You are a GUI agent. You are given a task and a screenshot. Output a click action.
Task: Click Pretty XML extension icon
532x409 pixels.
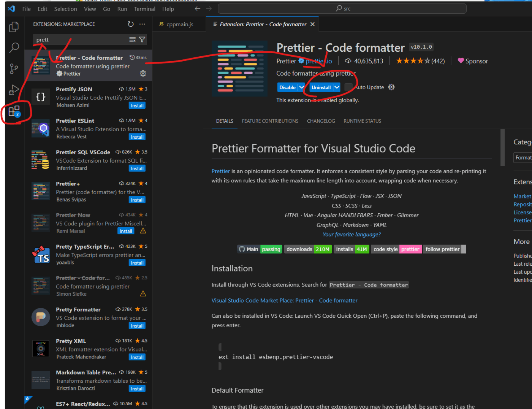click(x=41, y=349)
